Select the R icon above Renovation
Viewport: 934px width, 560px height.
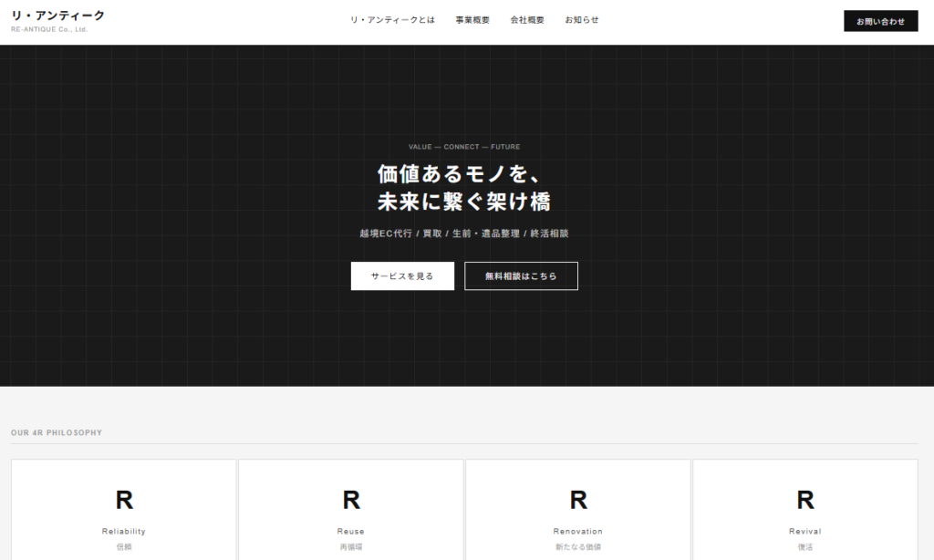point(578,500)
